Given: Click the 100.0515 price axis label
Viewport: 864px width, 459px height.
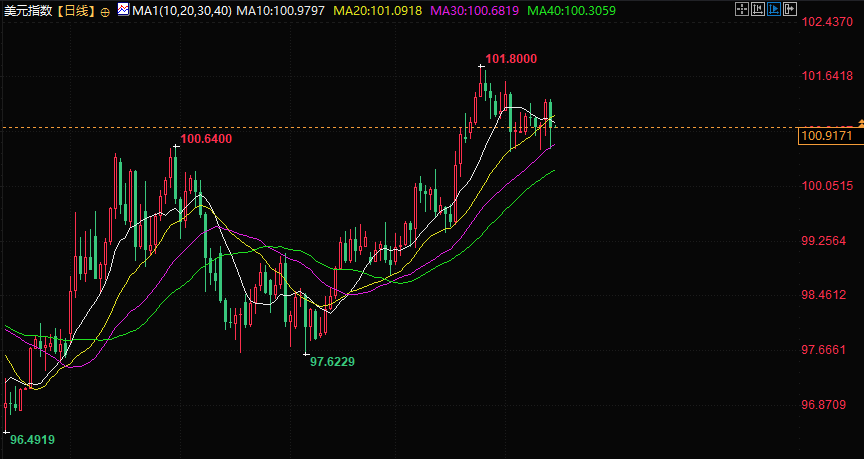Looking at the screenshot, I should click(826, 186).
